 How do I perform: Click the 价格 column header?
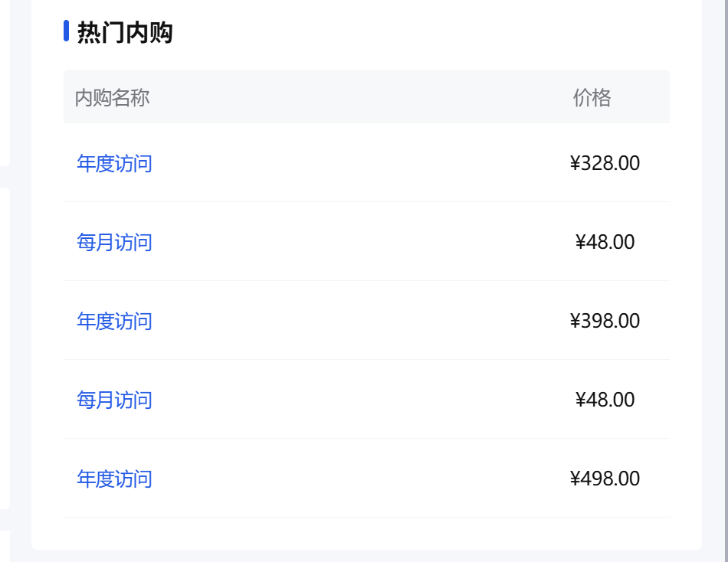(592, 97)
